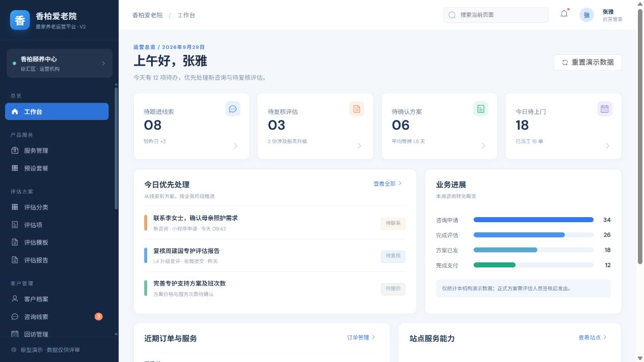Open 客户档案 in sidebar
Image resolution: width=644 pixels, height=362 pixels.
click(57, 299)
